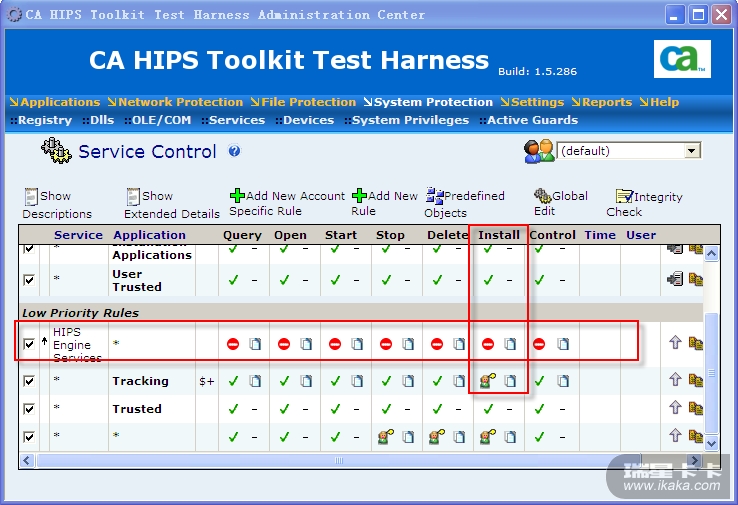Image resolution: width=738 pixels, height=505 pixels.
Task: Click the ask-user icon under Stop in last row
Action: point(385,437)
